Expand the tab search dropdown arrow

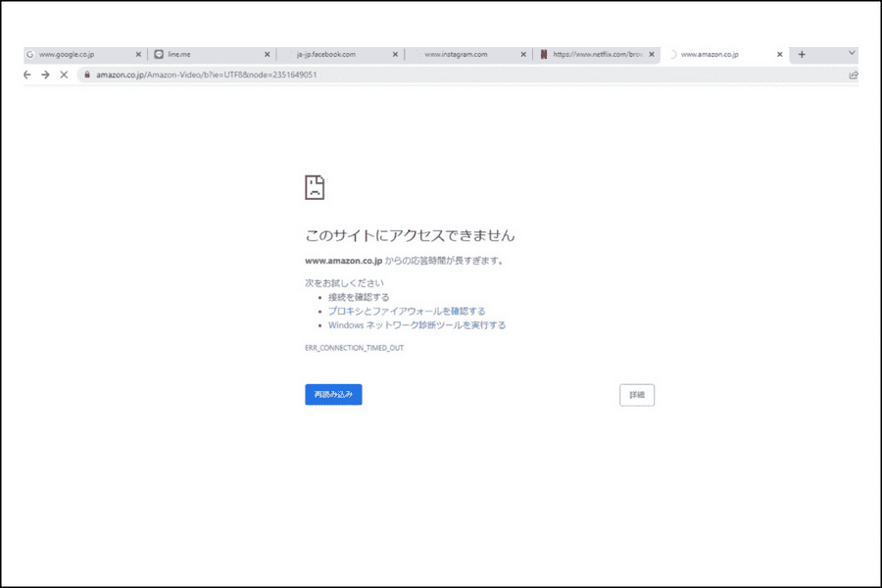(852, 53)
